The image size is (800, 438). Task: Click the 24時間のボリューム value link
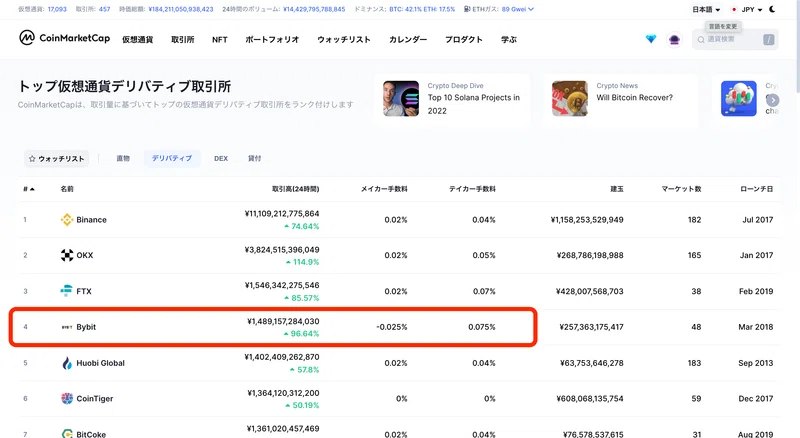coord(314,9)
